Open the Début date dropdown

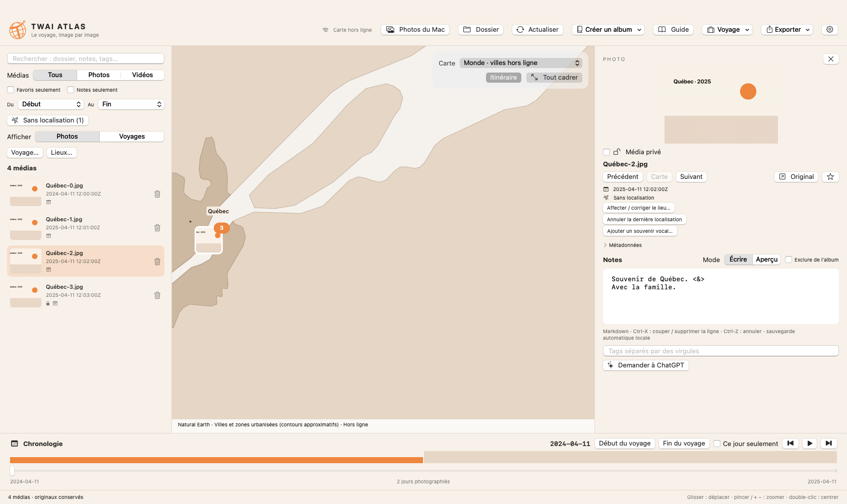51,104
